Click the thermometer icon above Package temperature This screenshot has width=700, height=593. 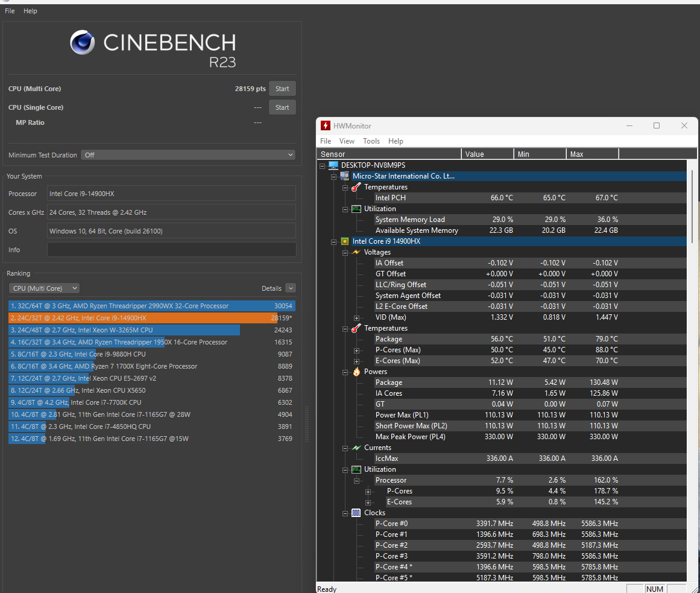(356, 328)
